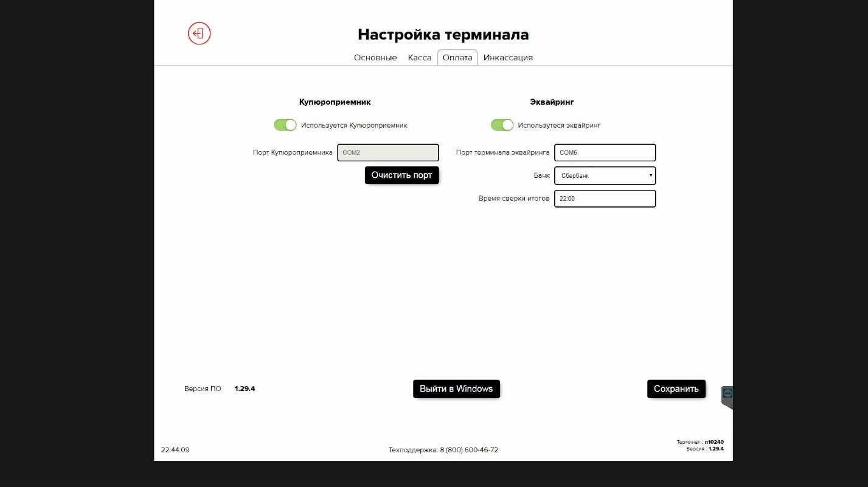The image size is (868, 487).
Task: Expand the Банк dropdown showing Сбербанк
Action: tap(605, 175)
